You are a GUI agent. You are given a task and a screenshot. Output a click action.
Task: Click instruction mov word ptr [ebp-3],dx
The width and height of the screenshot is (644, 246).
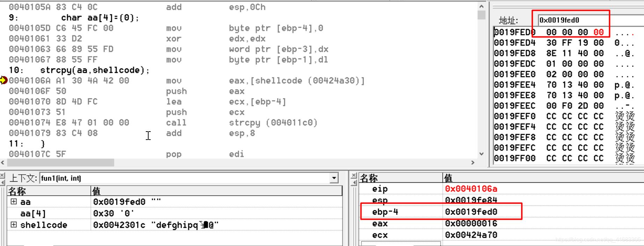(169, 49)
